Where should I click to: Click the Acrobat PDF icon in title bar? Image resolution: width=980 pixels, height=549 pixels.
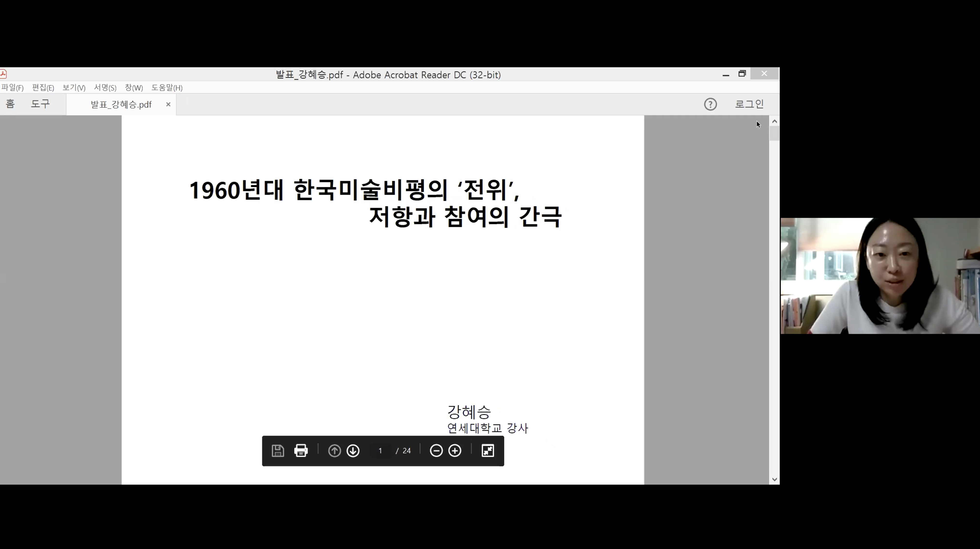3,74
